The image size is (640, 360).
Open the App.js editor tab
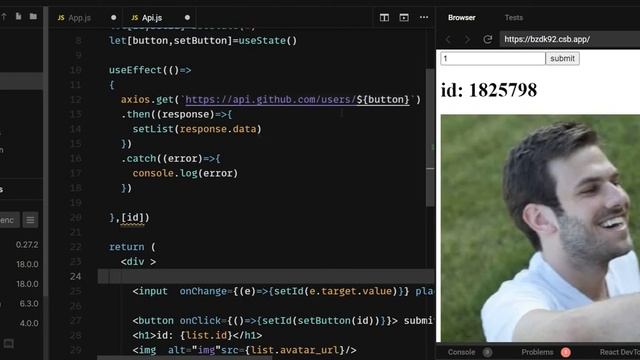tap(74, 18)
